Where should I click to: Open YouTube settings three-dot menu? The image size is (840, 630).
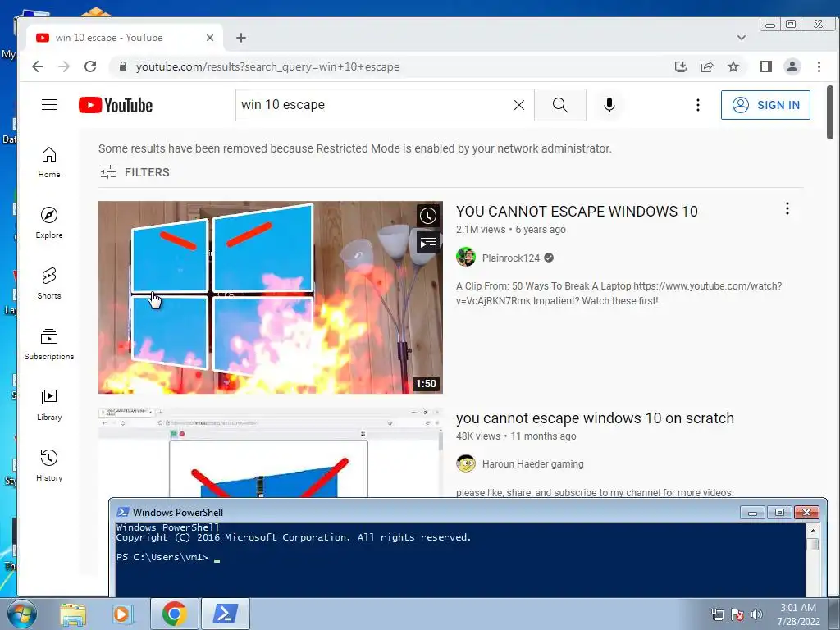tap(697, 105)
